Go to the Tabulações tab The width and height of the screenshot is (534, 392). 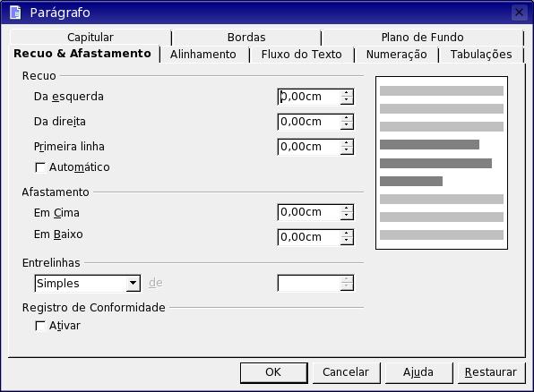[x=481, y=55]
